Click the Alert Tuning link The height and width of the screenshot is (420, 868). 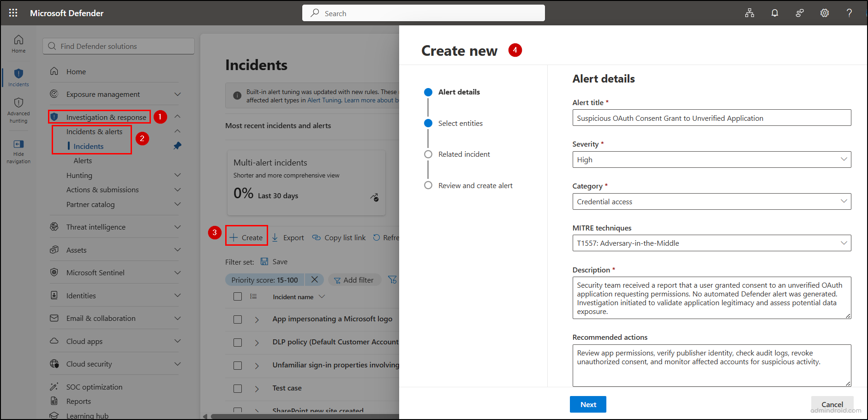tap(324, 100)
